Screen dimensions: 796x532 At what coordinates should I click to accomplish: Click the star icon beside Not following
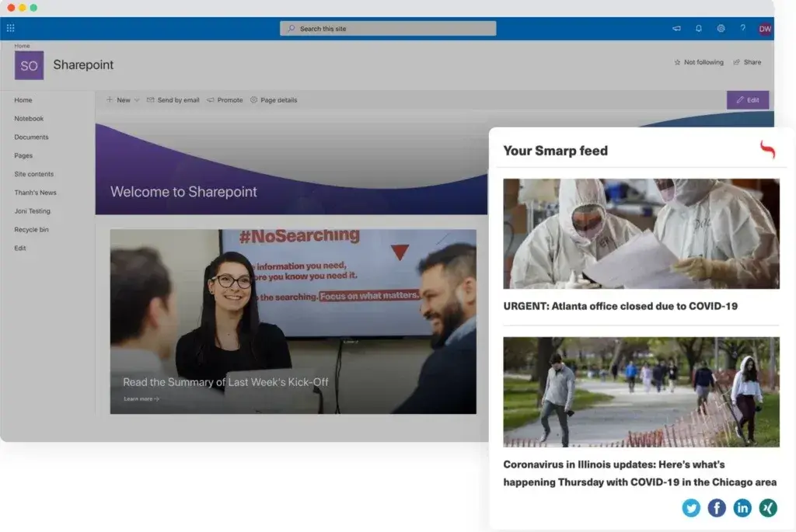click(x=677, y=62)
